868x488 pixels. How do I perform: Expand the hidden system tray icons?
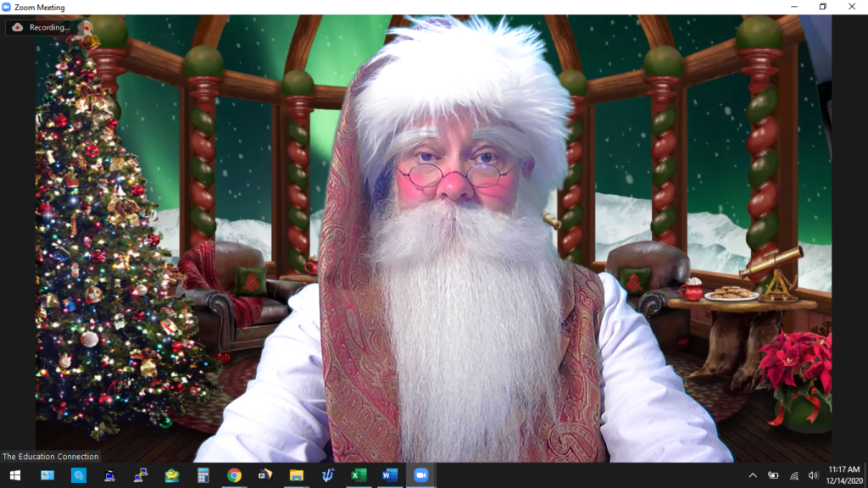(x=752, y=475)
